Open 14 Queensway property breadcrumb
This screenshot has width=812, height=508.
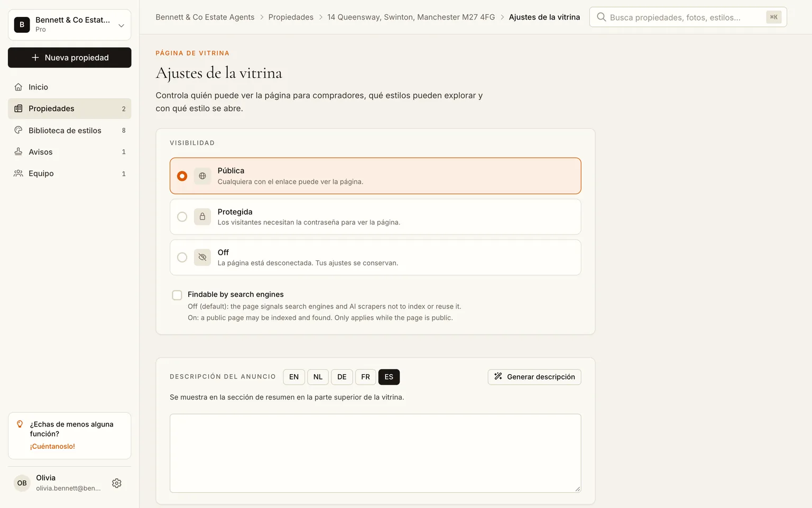(x=411, y=17)
